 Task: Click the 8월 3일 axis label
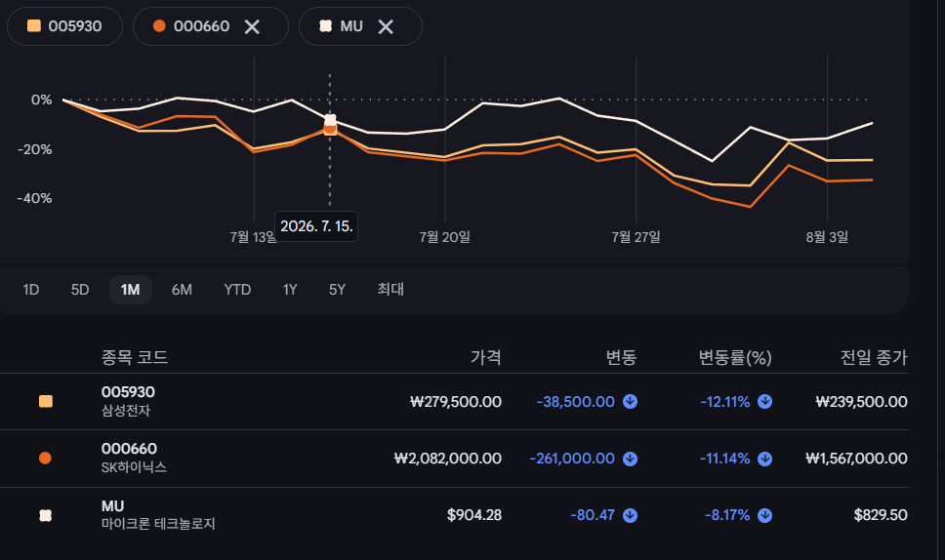[x=827, y=237]
